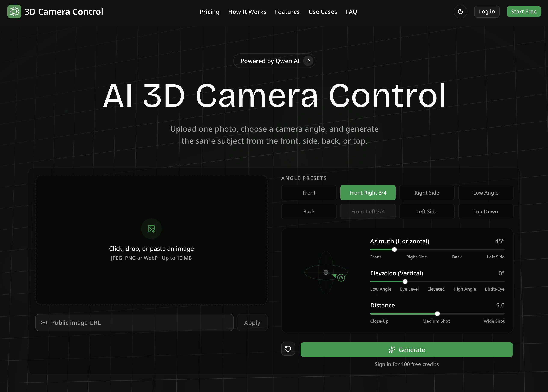Click the JPEG, PNG or WebP hint text

coord(151,258)
